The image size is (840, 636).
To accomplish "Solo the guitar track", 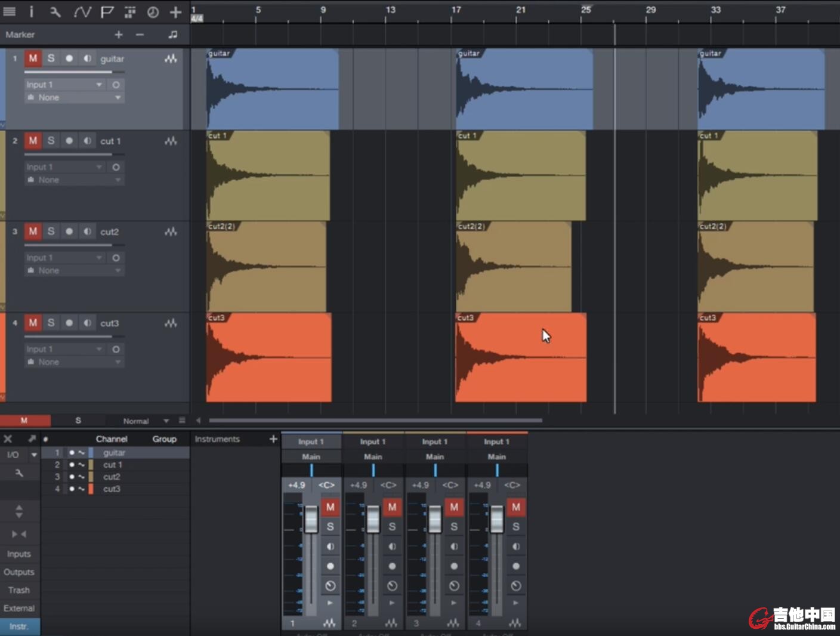I will pyautogui.click(x=51, y=58).
